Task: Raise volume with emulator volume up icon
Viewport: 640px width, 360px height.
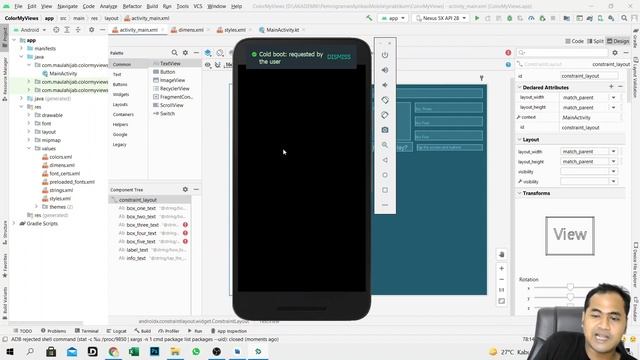Action: click(x=385, y=70)
